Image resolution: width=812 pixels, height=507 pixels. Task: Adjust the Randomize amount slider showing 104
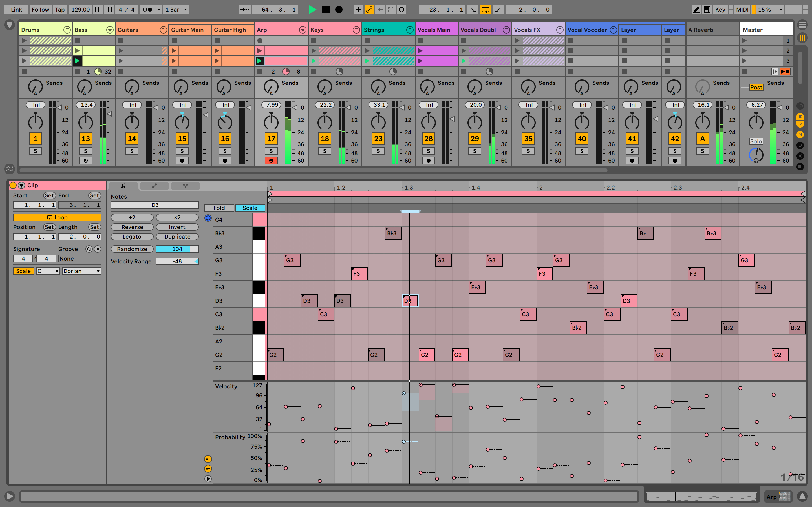coord(177,249)
